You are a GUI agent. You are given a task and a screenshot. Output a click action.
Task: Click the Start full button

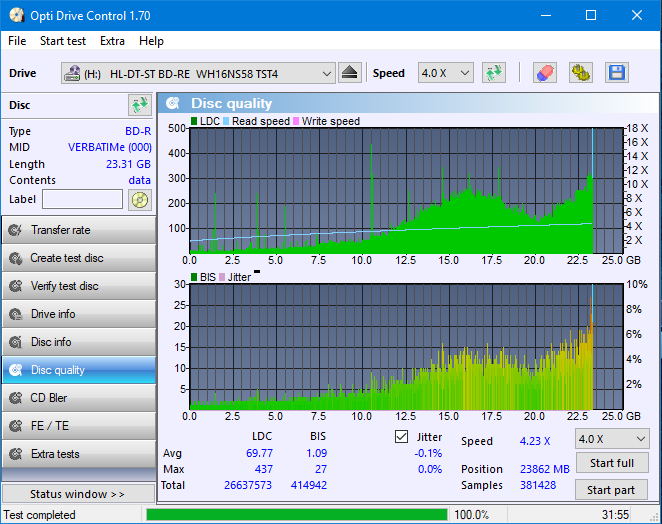pos(612,463)
